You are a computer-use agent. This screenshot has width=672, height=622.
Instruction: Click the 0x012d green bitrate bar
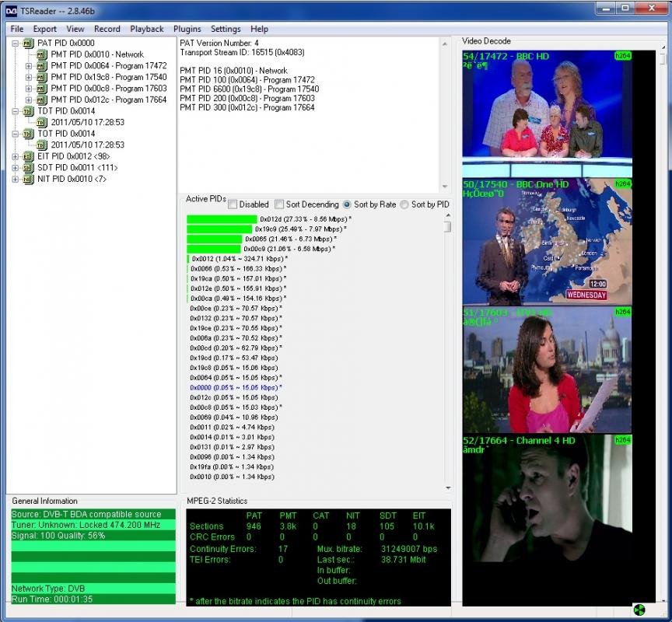click(x=221, y=219)
